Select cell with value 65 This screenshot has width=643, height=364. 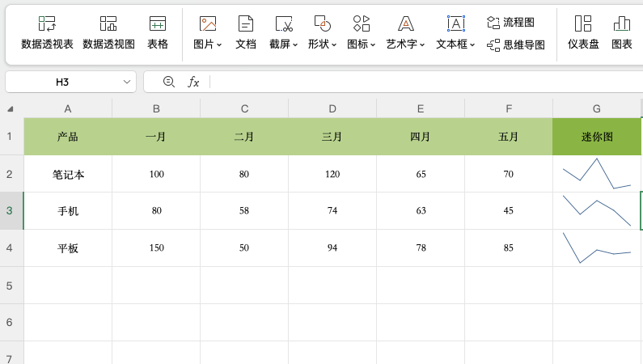421,174
